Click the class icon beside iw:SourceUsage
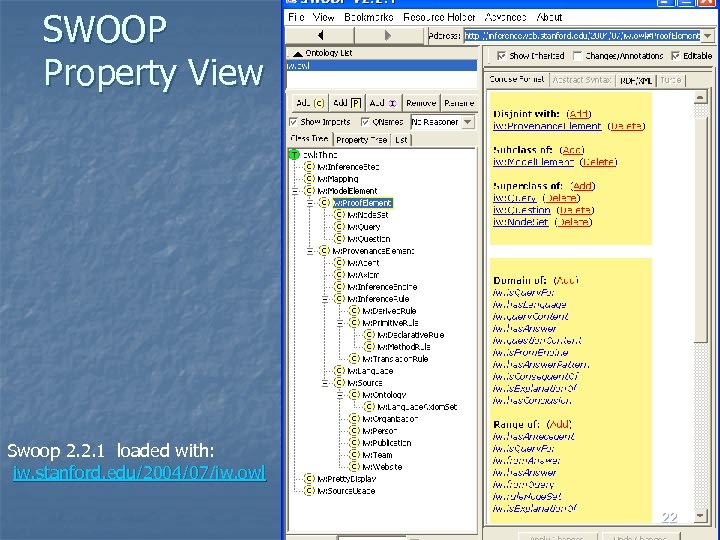Viewport: 720px width, 540px height. (x=309, y=490)
